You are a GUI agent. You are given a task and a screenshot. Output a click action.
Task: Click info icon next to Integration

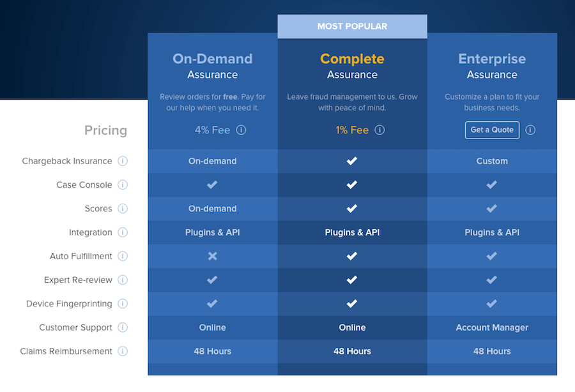pyautogui.click(x=123, y=232)
